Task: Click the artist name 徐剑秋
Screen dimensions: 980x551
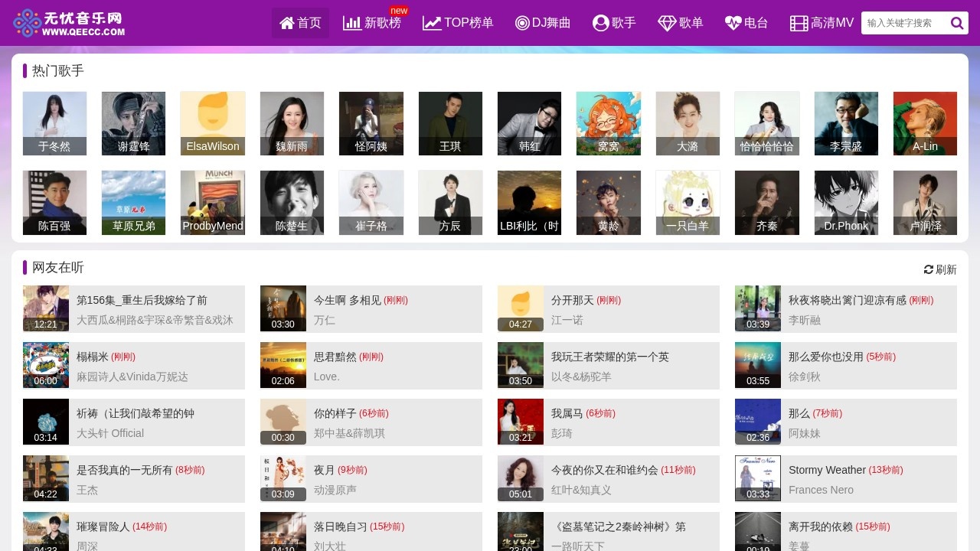Action: point(805,377)
